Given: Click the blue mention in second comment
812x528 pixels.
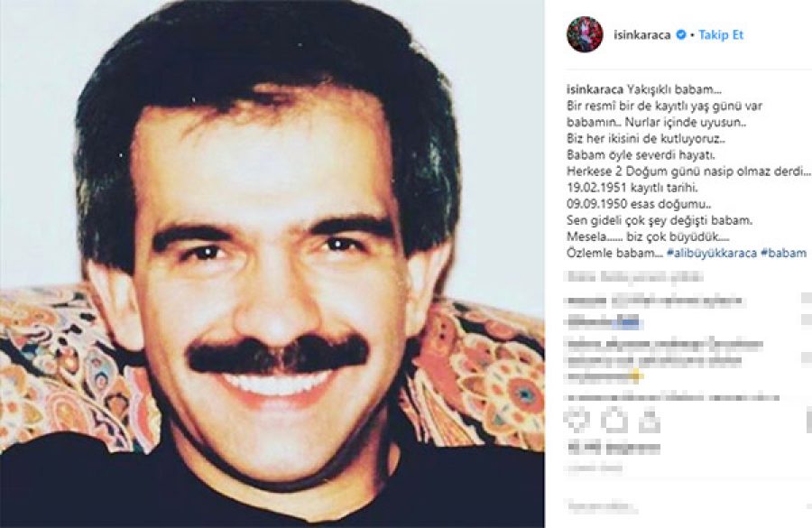Looking at the screenshot, I should 628,322.
